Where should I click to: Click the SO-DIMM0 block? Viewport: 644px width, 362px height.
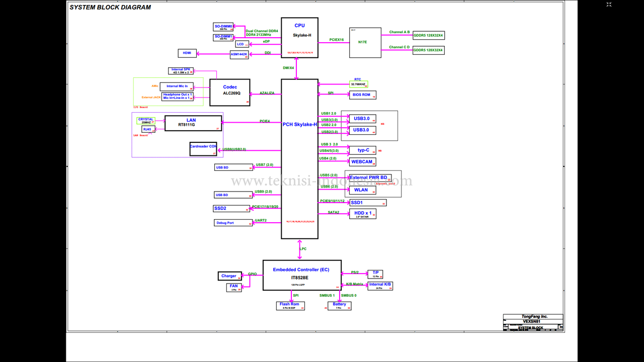[x=223, y=27]
